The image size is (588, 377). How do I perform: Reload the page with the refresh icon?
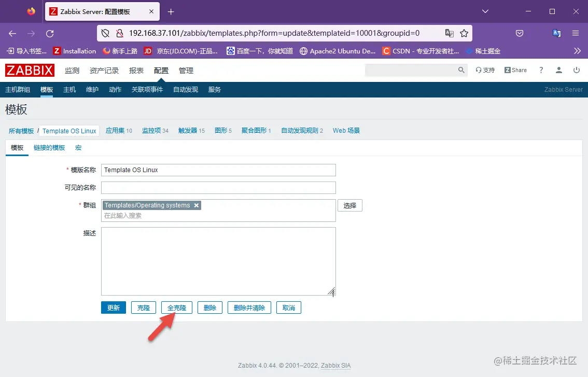tap(50, 33)
